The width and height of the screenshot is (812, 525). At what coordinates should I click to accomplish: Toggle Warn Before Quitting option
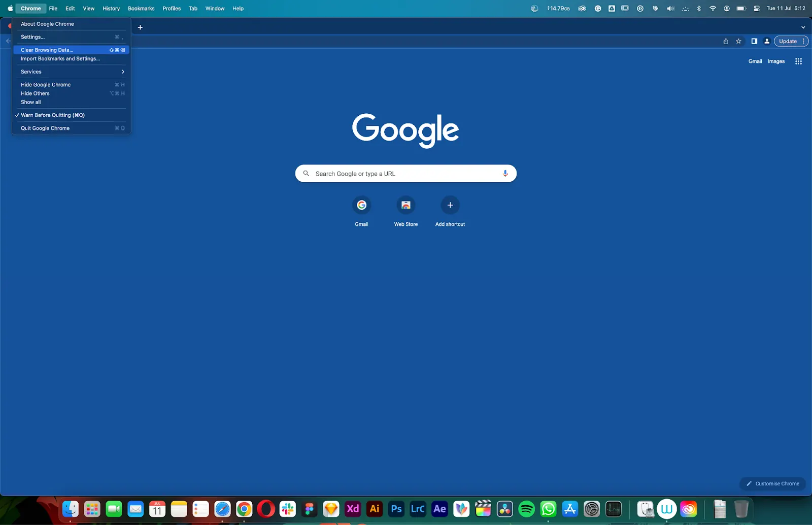(71, 115)
